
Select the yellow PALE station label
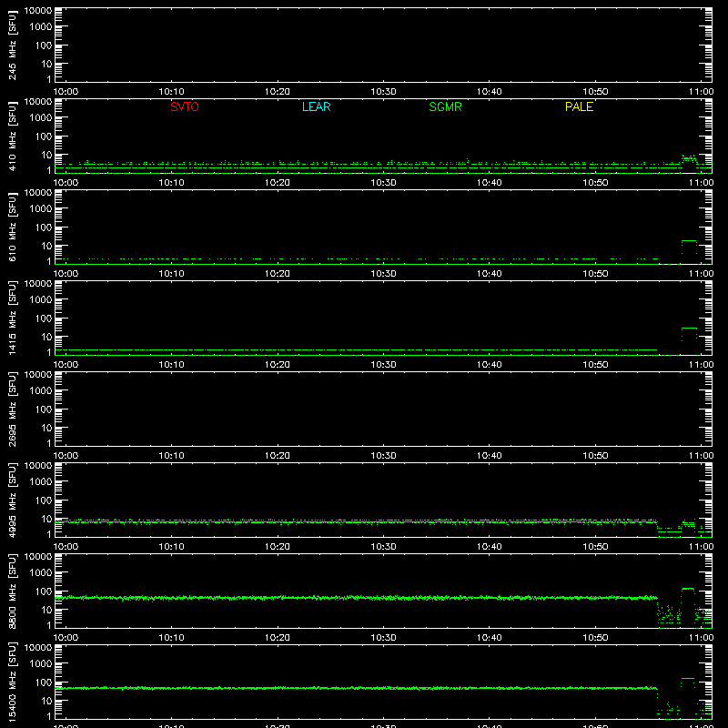[579, 106]
